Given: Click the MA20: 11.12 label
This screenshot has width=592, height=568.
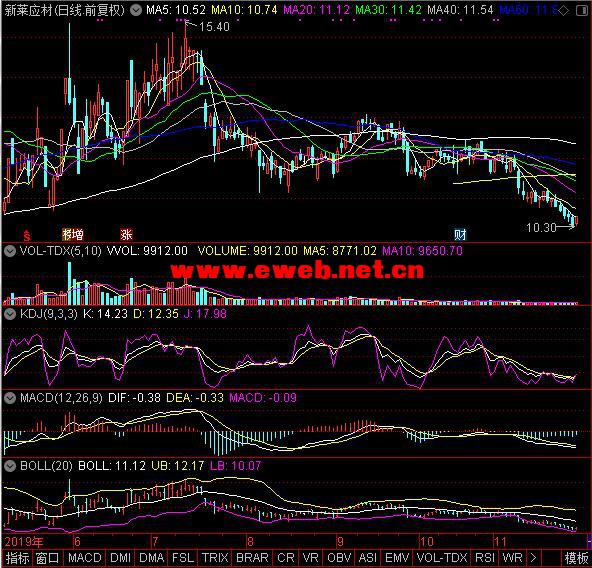Looking at the screenshot, I should (317, 10).
